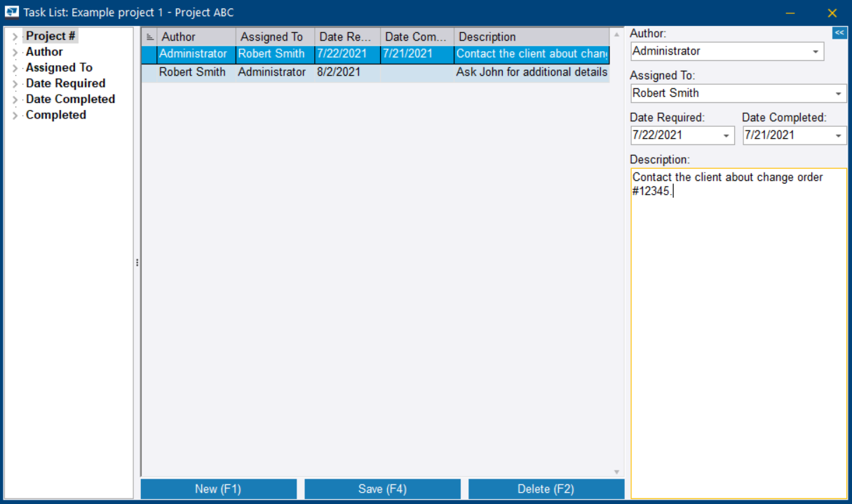Select the Date Required tree node
The image size is (852, 504).
[x=67, y=83]
